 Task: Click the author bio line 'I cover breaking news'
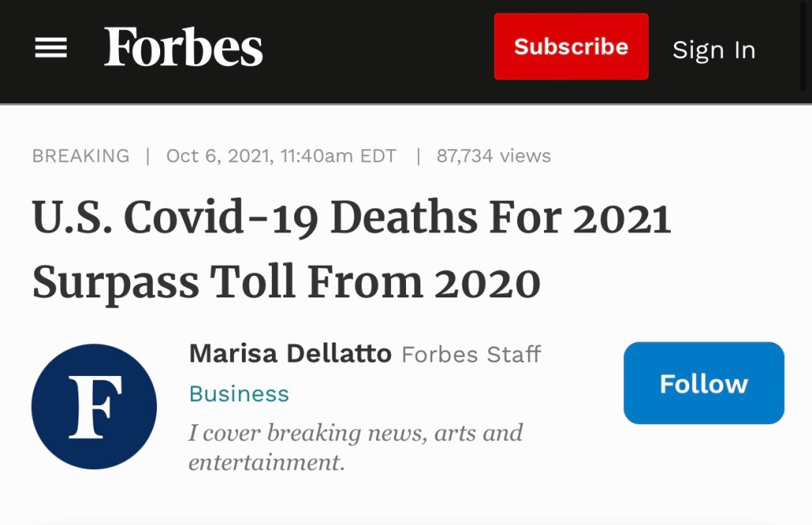click(x=355, y=433)
